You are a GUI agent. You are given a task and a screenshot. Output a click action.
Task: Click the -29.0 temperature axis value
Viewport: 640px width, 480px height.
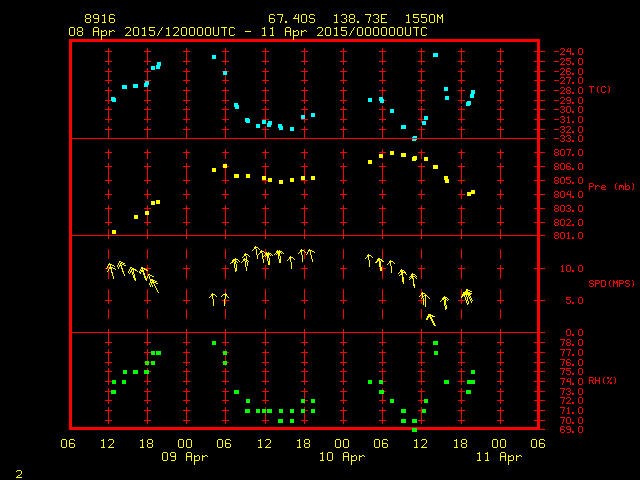[x=568, y=100]
